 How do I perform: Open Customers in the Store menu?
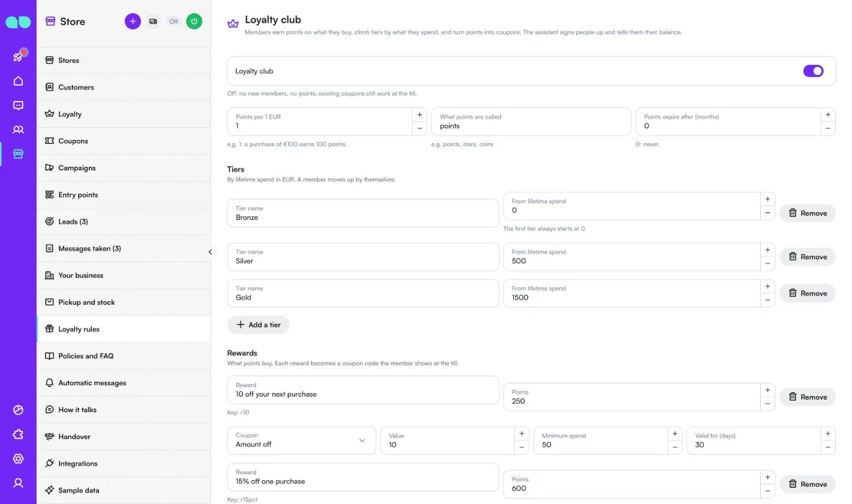pos(124,87)
